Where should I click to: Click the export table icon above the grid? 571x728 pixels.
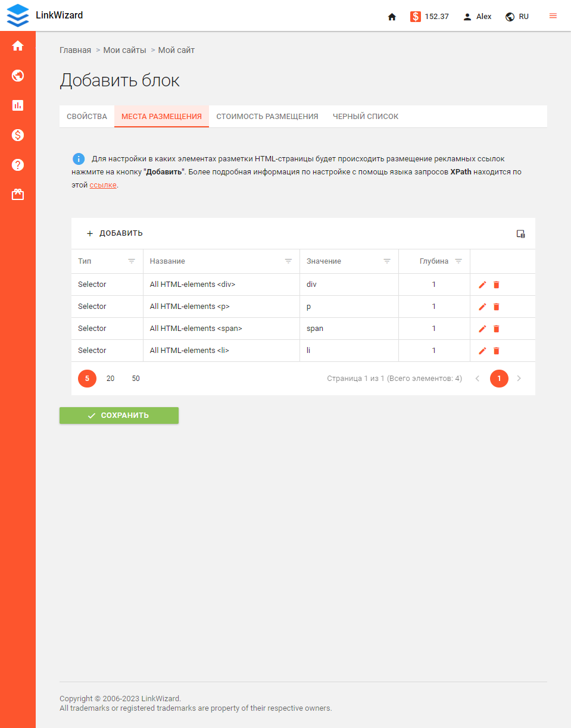click(520, 235)
